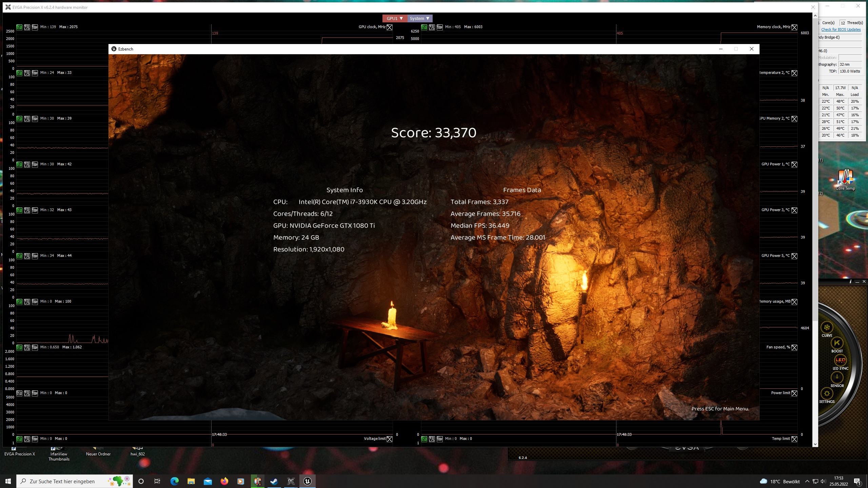Switch to Steam on the taskbar
Viewport: 868px width, 488px height.
274,481
